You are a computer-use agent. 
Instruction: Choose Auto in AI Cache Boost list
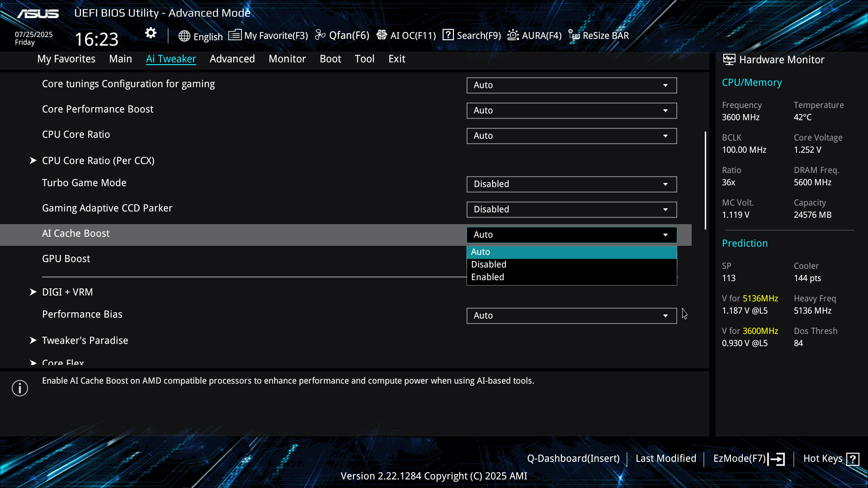[571, 252]
